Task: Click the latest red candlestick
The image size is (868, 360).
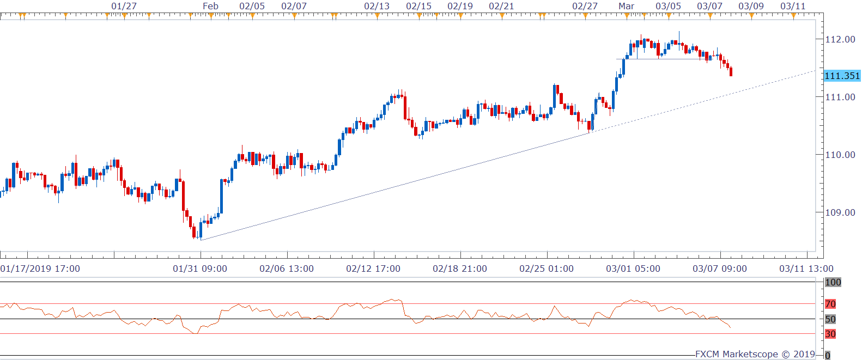Action: pyautogui.click(x=731, y=72)
